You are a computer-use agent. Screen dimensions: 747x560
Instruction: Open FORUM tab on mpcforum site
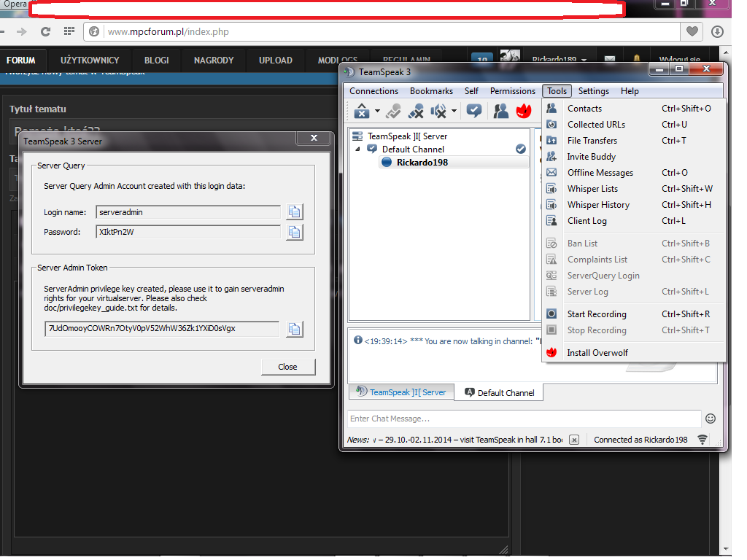21,61
